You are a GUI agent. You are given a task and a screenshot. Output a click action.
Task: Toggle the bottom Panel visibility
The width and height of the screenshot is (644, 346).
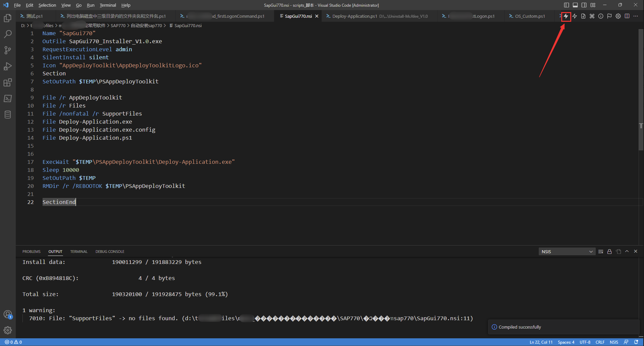[575, 5]
